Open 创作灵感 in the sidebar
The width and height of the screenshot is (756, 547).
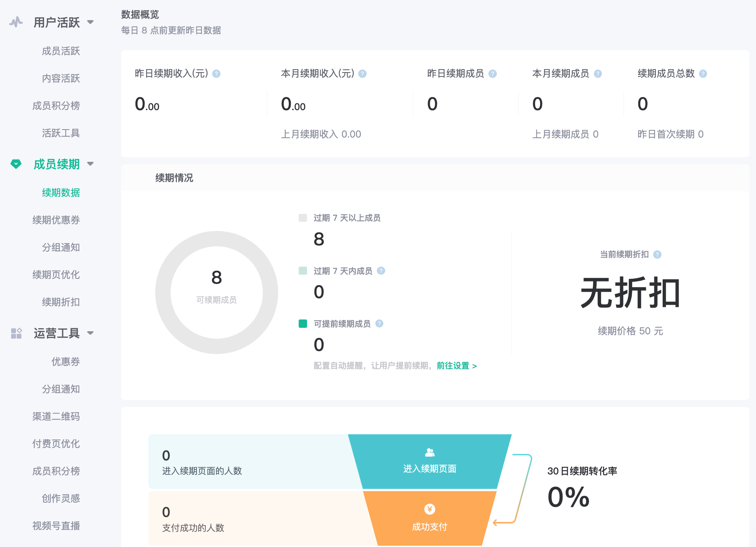(x=61, y=498)
